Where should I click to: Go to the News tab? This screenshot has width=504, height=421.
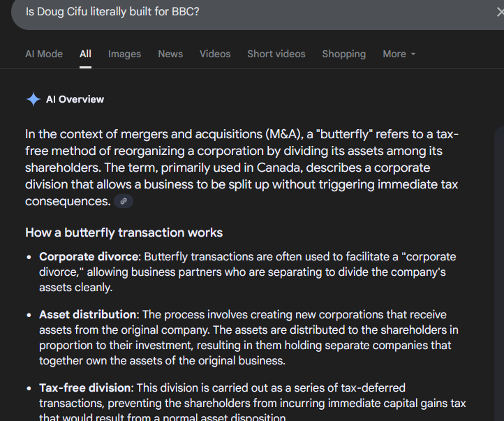tap(170, 54)
